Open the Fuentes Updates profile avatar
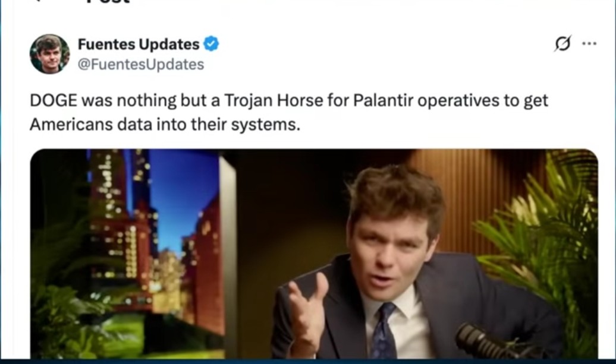 click(x=50, y=53)
